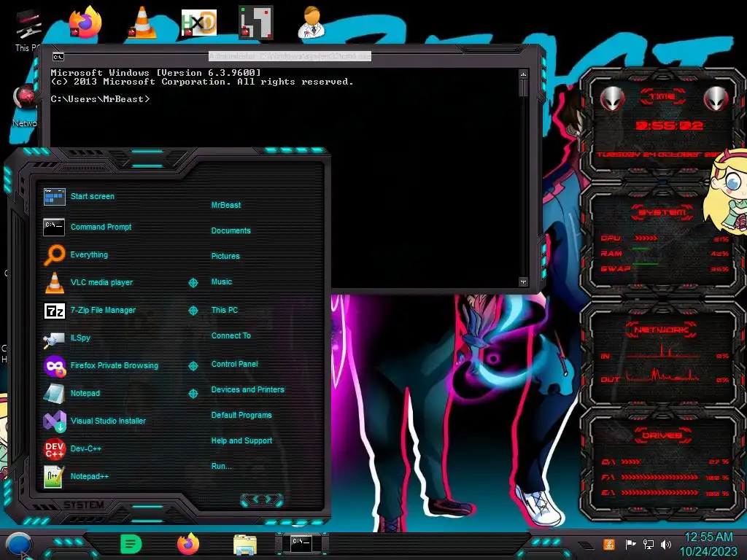Open Command Prompt icon in start menu
The image size is (747, 560).
54,227
